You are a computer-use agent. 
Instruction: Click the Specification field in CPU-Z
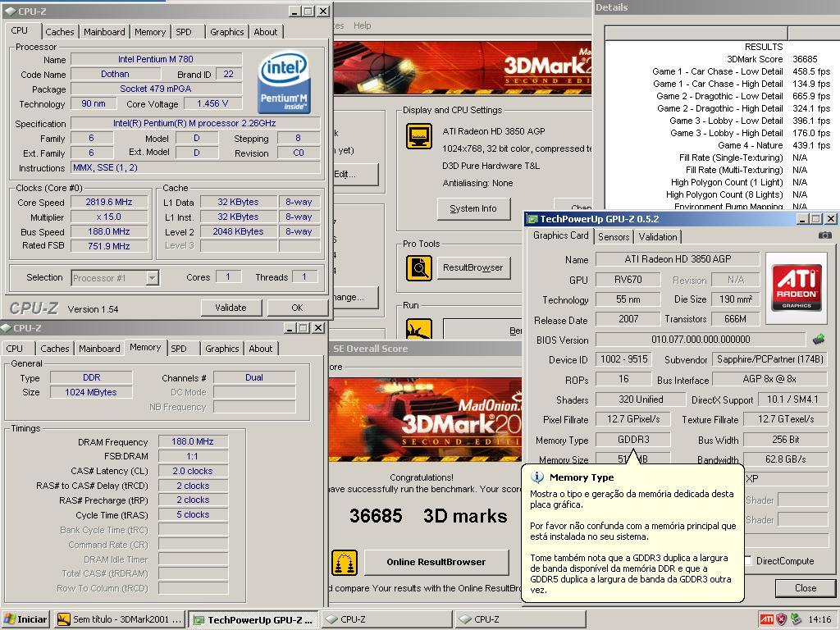click(195, 124)
